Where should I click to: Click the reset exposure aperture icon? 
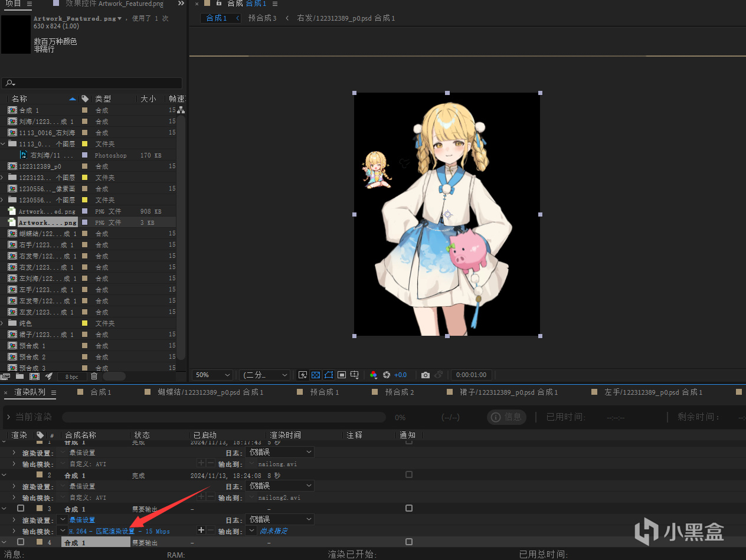(387, 375)
